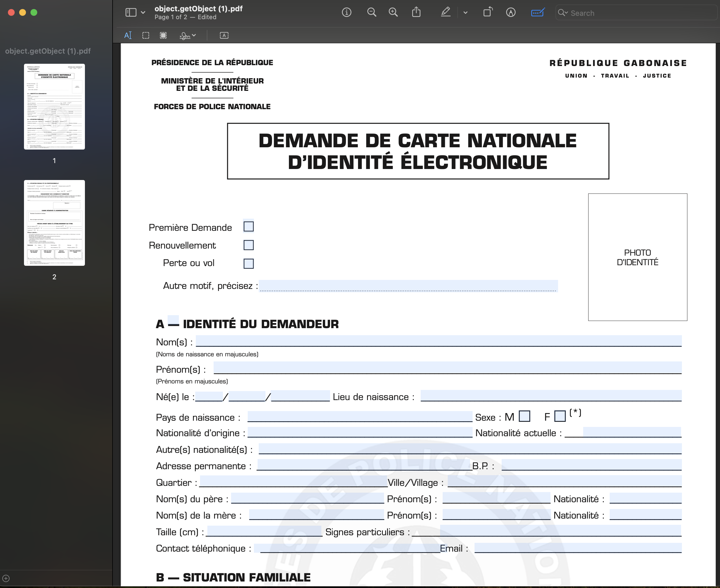This screenshot has height=588, width=720.
Task: Toggle the Markup toolbar
Action: (511, 12)
